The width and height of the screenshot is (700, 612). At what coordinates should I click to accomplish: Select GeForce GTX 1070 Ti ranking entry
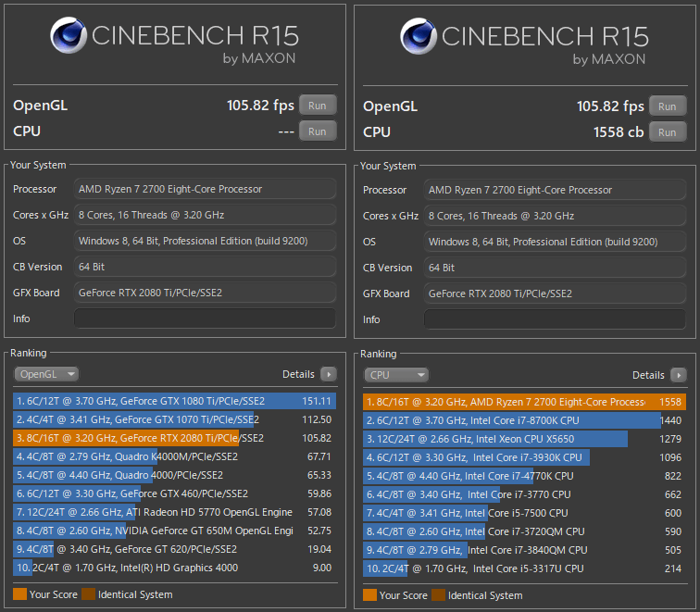click(x=175, y=419)
